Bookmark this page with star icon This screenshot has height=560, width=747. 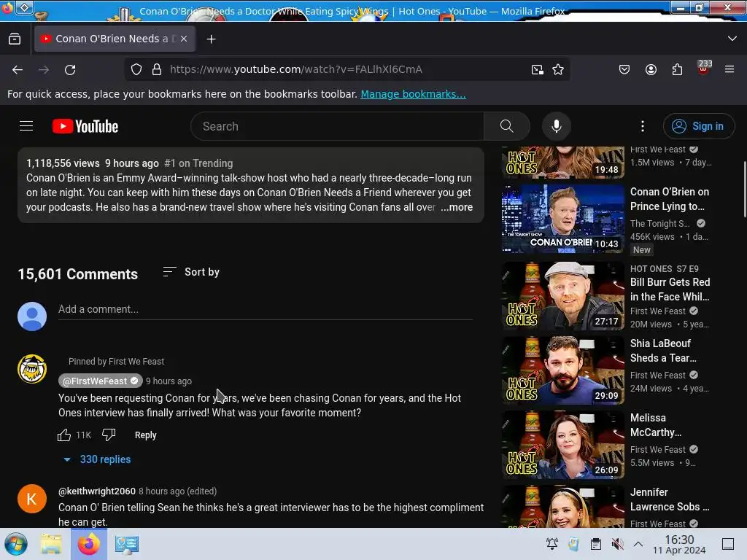558,69
